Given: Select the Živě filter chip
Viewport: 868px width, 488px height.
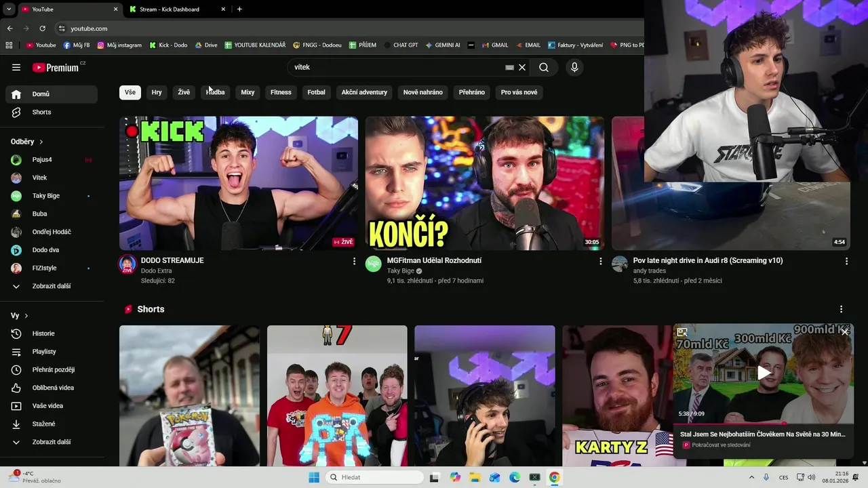Looking at the screenshot, I should click(184, 92).
